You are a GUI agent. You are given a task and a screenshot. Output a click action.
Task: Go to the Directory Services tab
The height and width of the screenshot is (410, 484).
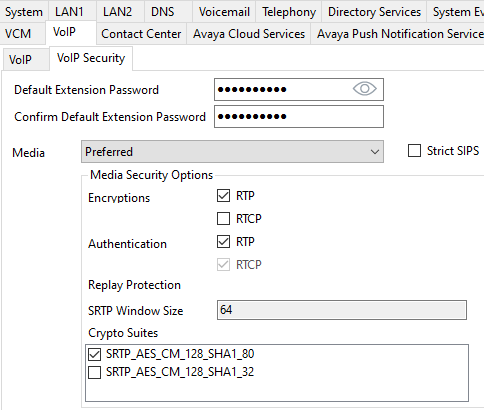click(374, 12)
